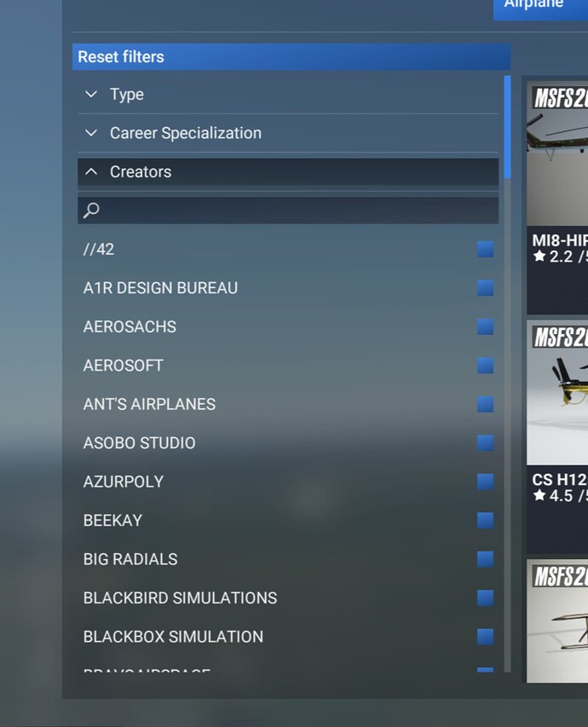Open the CS H125 helicopter thumbnail
Image resolution: width=588 pixels, height=727 pixels.
[x=557, y=393]
